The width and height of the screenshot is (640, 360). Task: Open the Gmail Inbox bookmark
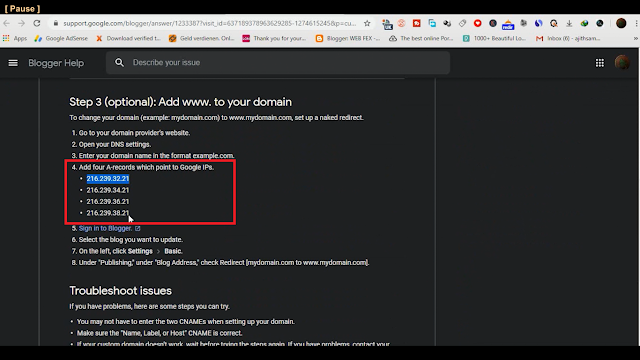pyautogui.click(x=568, y=38)
